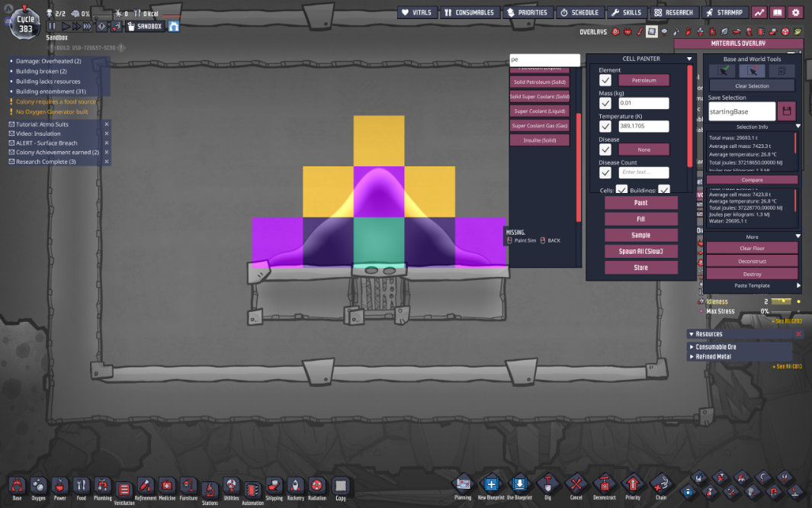
Task: Open the Priorities screen
Action: point(527,12)
